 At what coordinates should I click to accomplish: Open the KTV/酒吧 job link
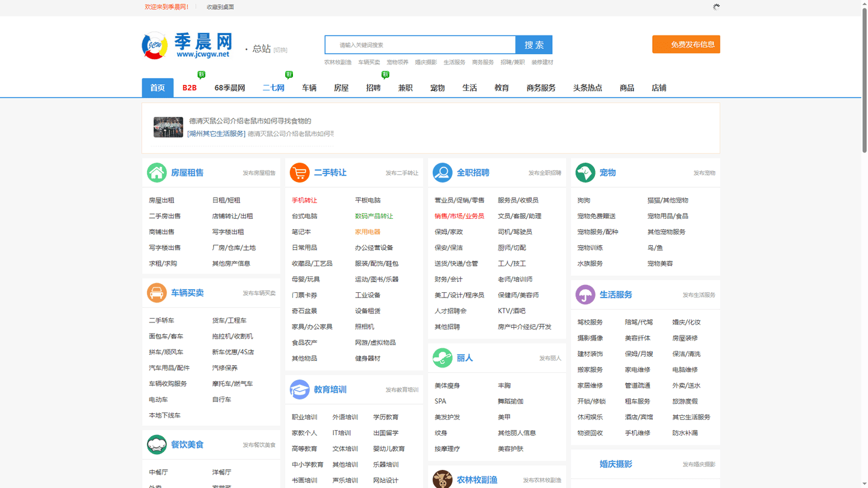512,311
